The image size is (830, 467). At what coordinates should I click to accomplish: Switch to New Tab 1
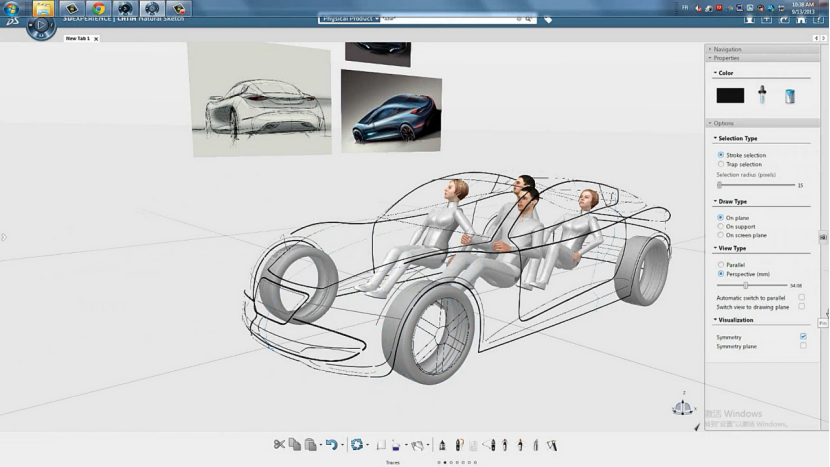tap(77, 38)
